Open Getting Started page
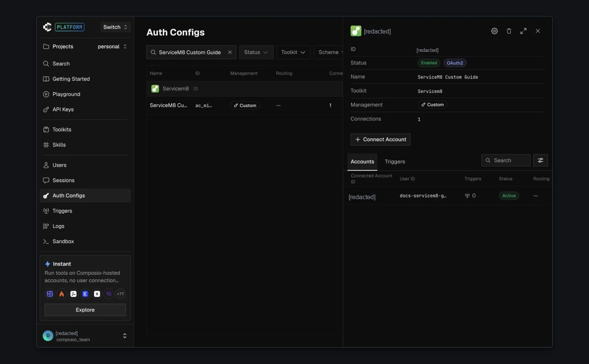This screenshot has width=589, height=364. tap(85, 79)
